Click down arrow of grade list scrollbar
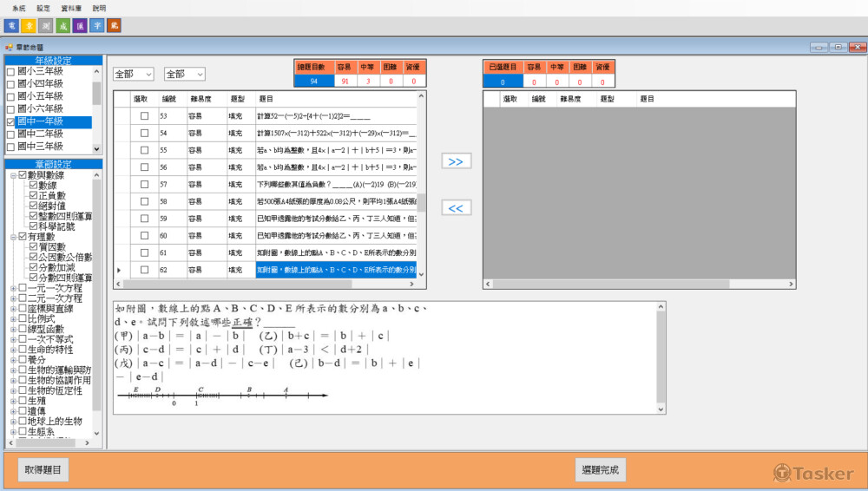The height and width of the screenshot is (491, 868). [97, 148]
